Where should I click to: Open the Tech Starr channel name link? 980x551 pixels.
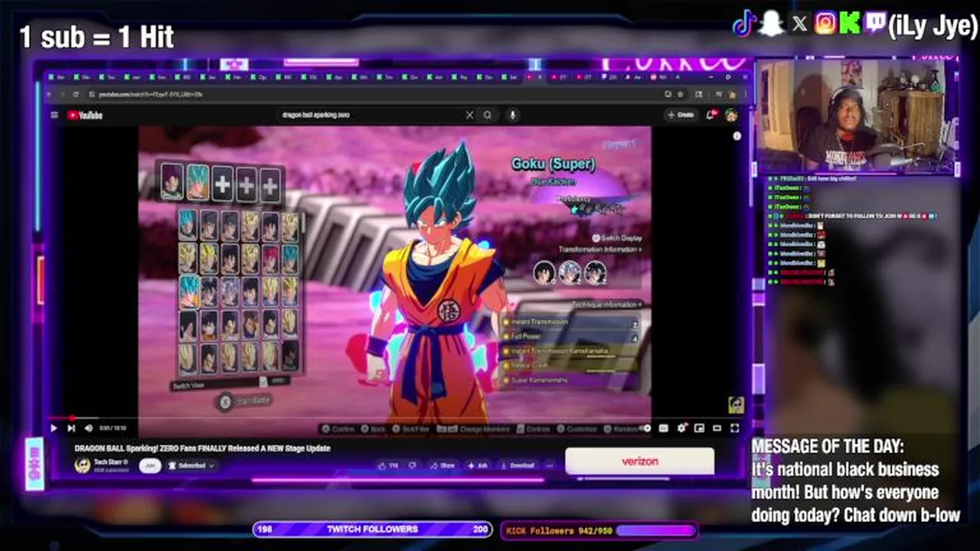pyautogui.click(x=110, y=462)
